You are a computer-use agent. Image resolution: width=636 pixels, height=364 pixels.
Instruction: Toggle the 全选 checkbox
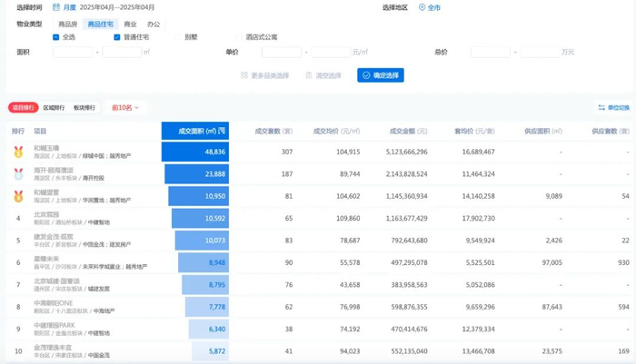[56, 37]
